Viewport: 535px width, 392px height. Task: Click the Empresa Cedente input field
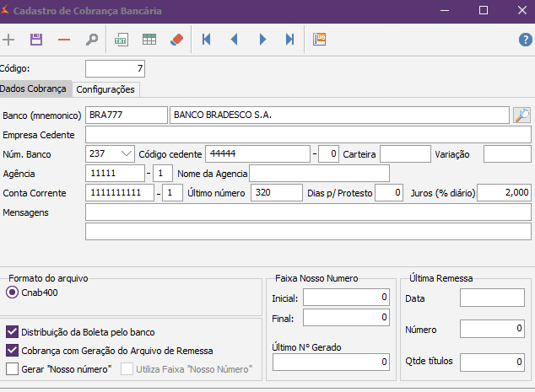coord(308,135)
